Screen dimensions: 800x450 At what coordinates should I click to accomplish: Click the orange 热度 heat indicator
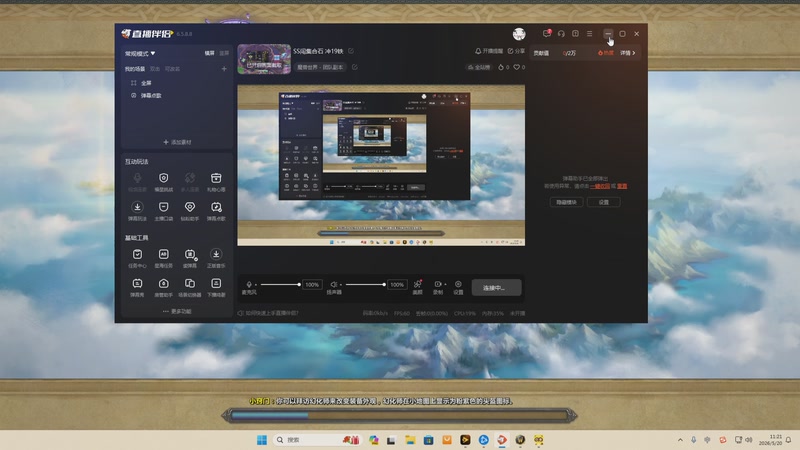tap(606, 53)
